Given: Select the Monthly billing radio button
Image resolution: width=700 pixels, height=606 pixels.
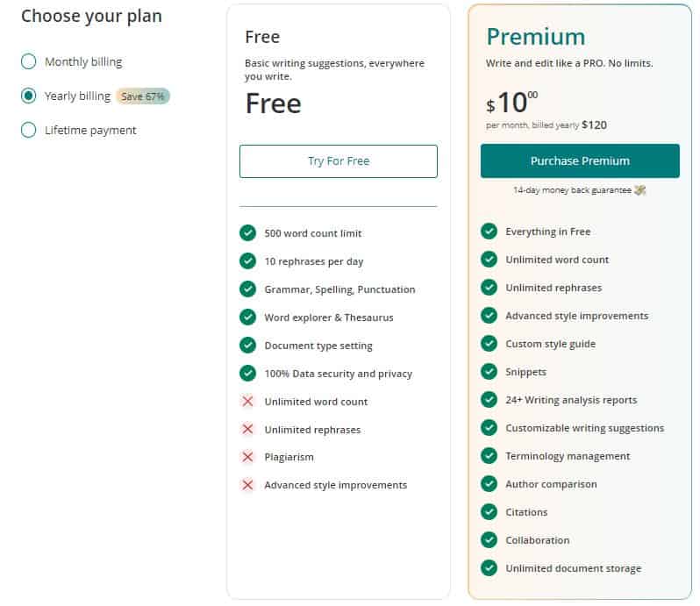Looking at the screenshot, I should click(29, 61).
